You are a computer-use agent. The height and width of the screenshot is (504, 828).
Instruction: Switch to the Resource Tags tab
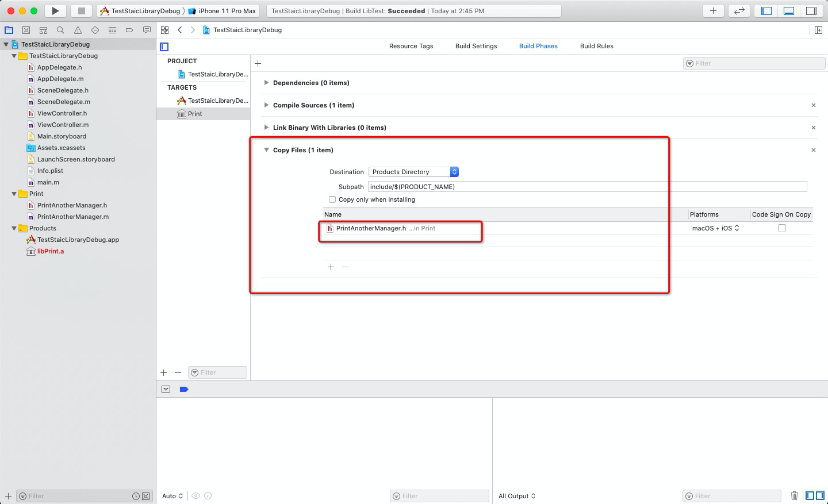tap(411, 46)
